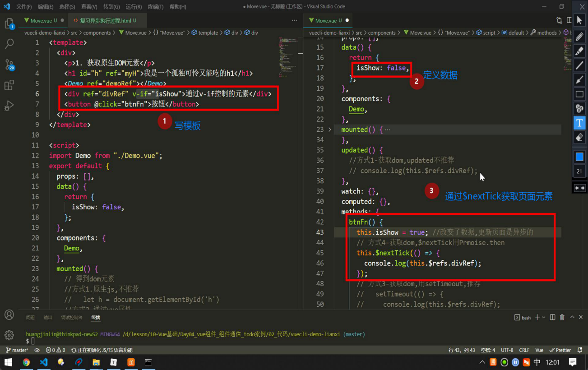Click 行 43, 列 43 cursor position

(x=462, y=350)
